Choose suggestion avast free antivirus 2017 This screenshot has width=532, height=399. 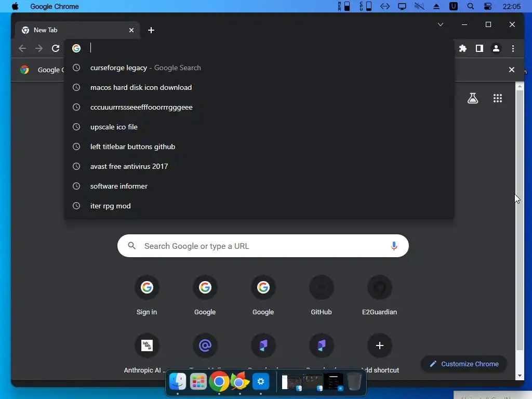[x=259, y=166]
